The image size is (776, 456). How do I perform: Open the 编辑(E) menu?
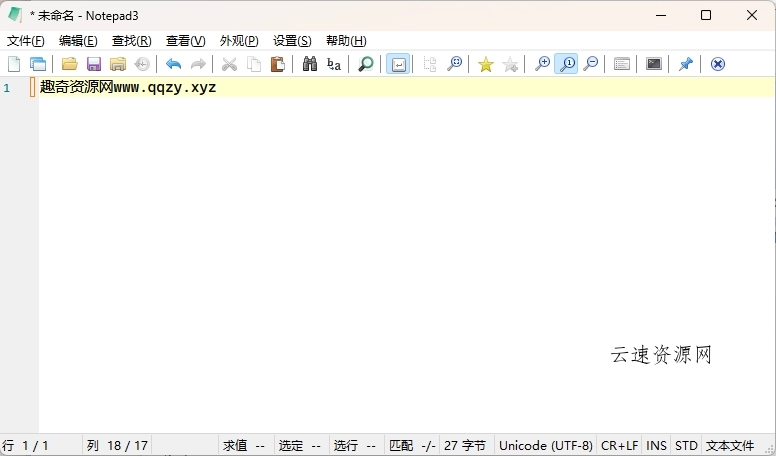pos(78,41)
